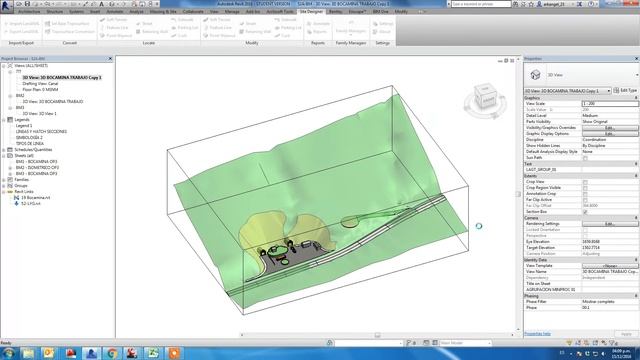Click the Annotate tool in Reports panel
Viewport: 640px width, 360px height.
318,24
